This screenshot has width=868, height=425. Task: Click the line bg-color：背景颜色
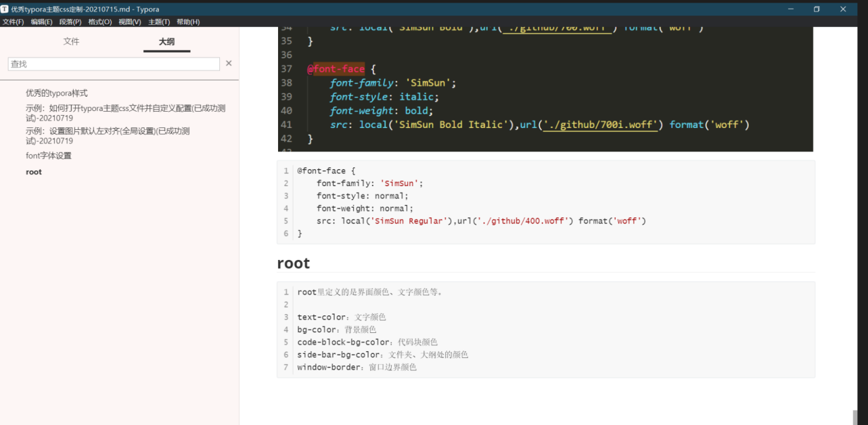point(337,330)
